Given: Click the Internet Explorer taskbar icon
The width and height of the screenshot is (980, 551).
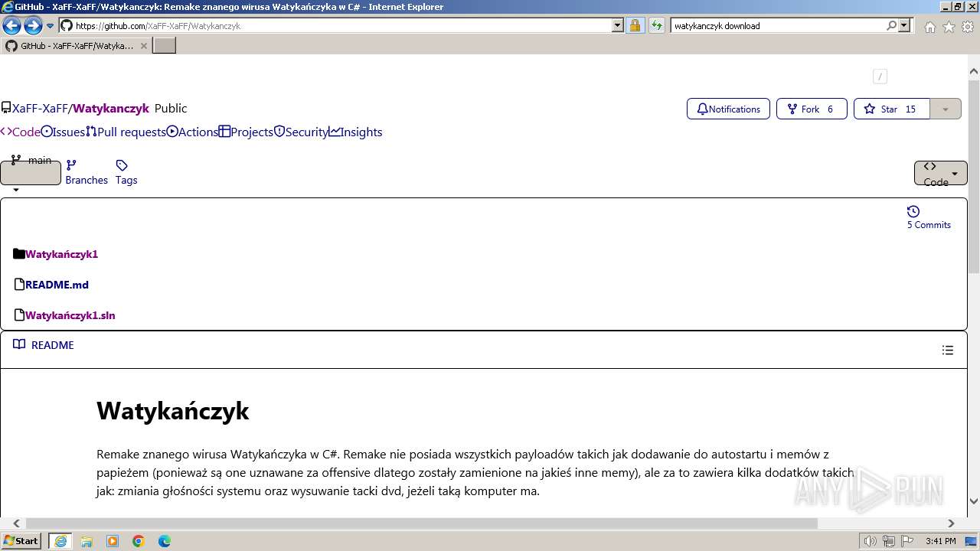Looking at the screenshot, I should pos(60,541).
